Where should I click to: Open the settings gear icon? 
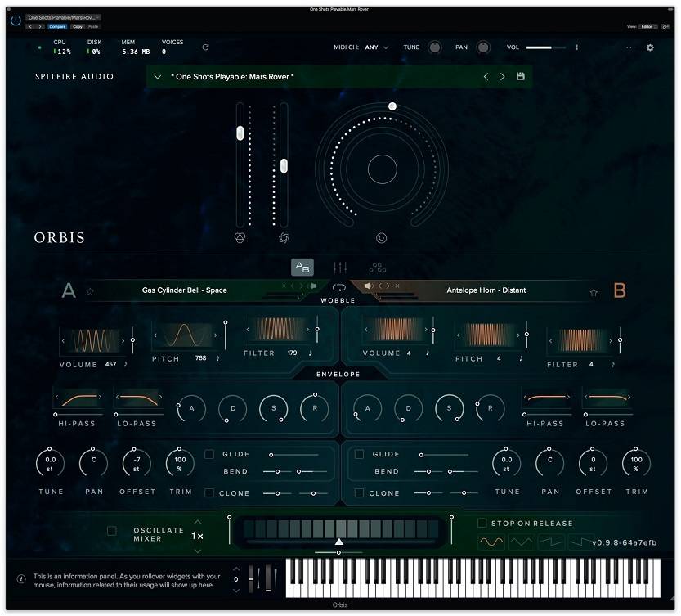coord(650,47)
